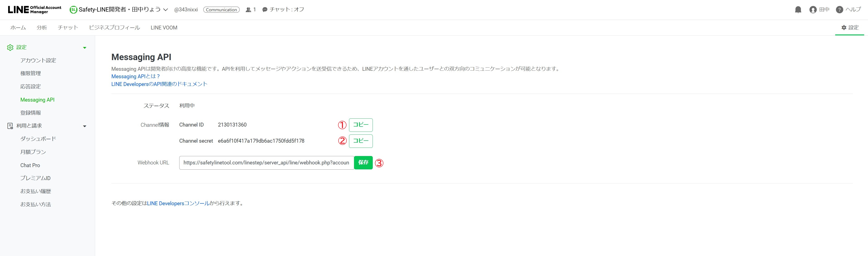Click the Channel secret value e6a6f10f417a179db6ac1750fdd5f178
Screen dimensions: 868x256
(x=261, y=141)
